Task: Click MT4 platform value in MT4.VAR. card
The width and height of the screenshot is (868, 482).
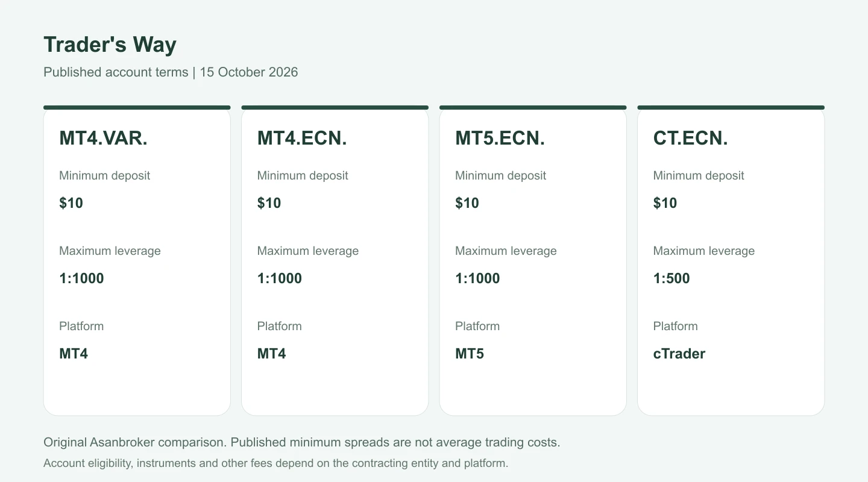Action: tap(74, 354)
